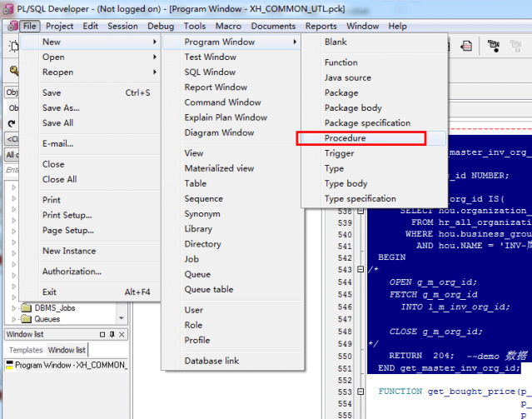
Task: Click Print Setup... in File menu
Action: 90,215
